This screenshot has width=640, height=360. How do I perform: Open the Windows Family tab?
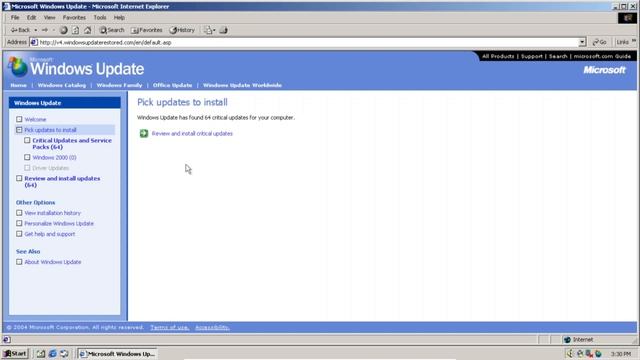(x=119, y=85)
